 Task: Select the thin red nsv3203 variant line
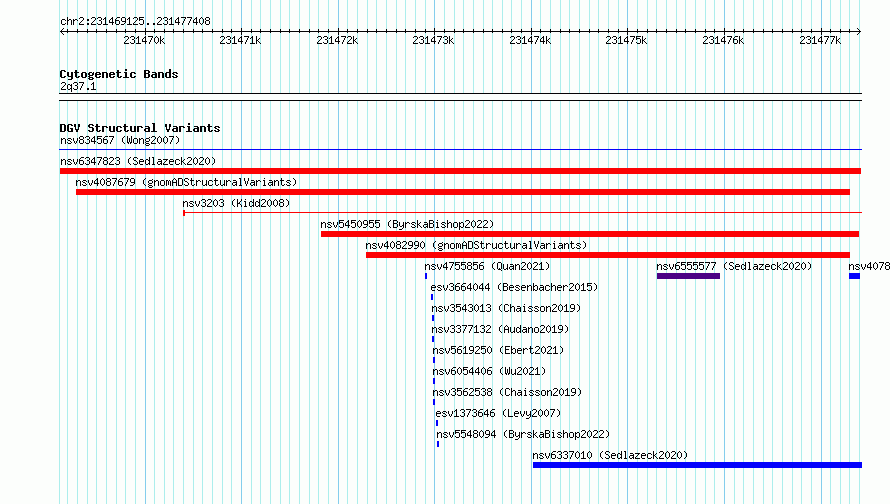tap(522, 213)
